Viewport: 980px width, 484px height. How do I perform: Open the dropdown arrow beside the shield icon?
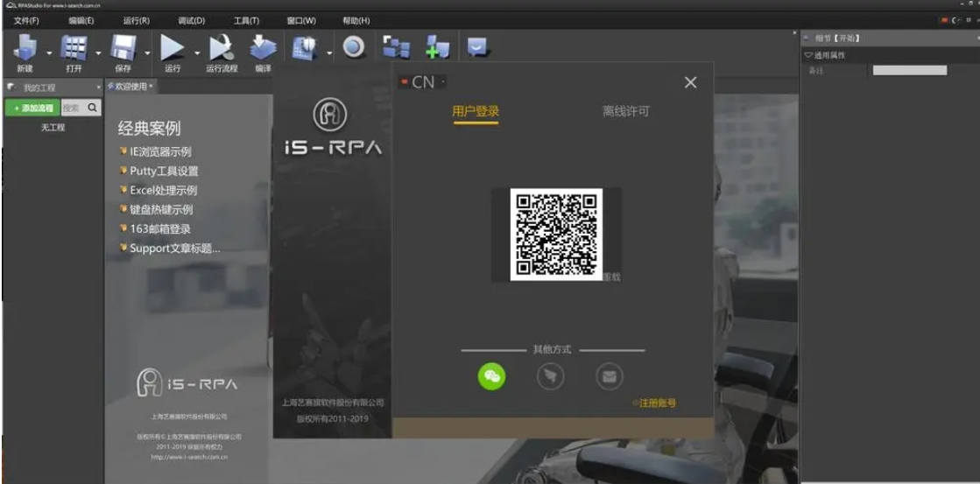(328, 53)
